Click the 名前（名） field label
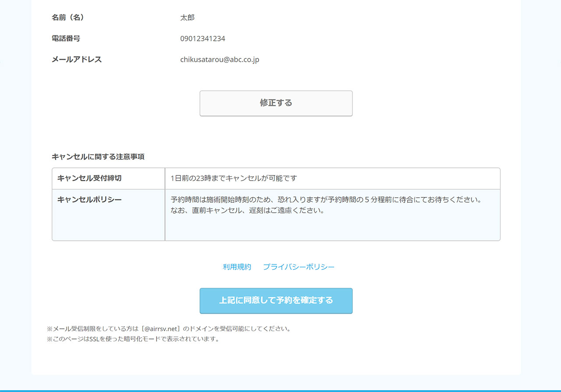 point(68,18)
